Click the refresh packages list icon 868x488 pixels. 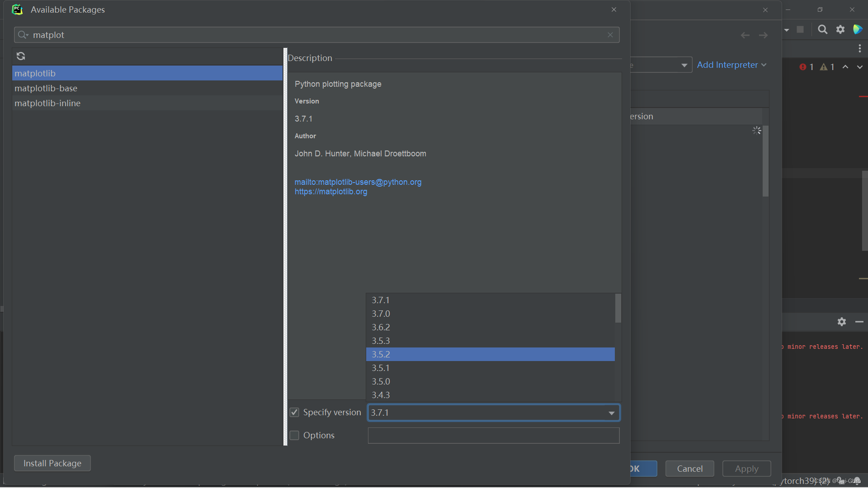coord(21,56)
